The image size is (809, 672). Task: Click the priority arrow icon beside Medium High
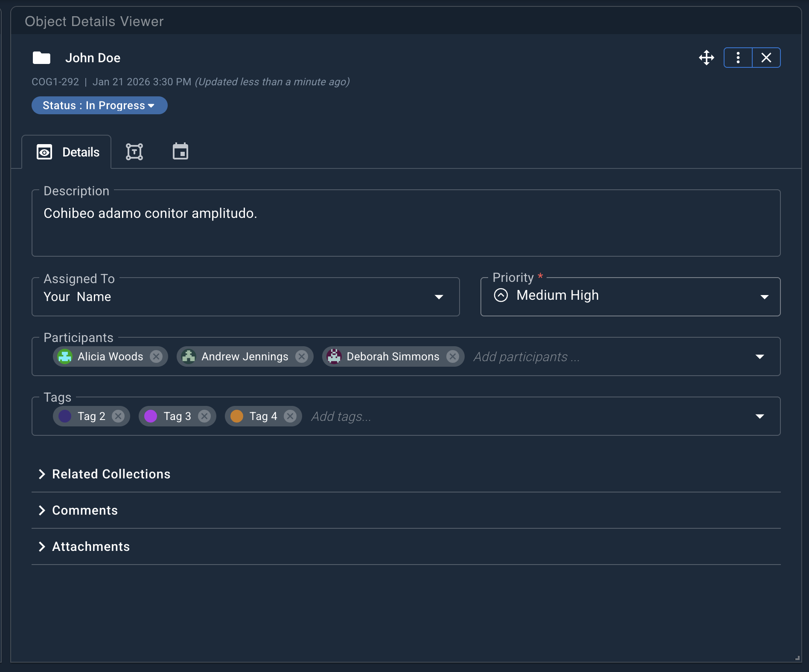click(x=501, y=295)
